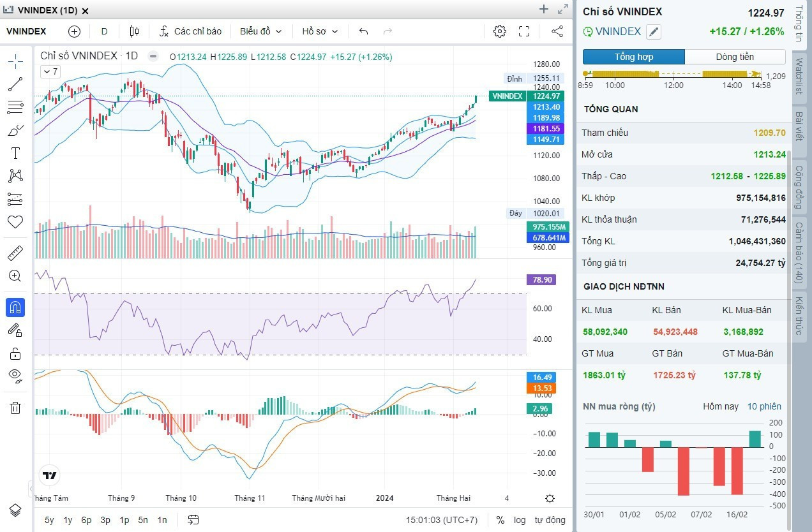The image size is (812, 532).
Task: Enter fullscreen mode on the chart
Action: click(524, 31)
